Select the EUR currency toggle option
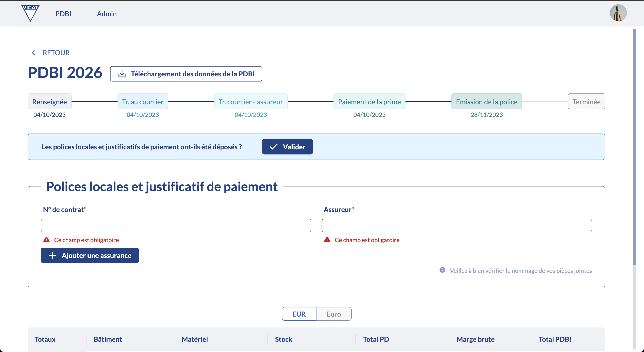This screenshot has width=644, height=352. click(x=299, y=314)
